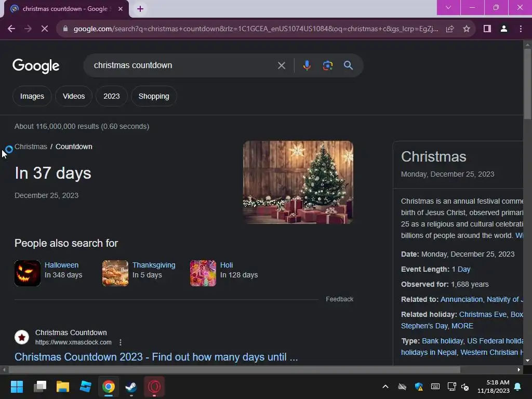The image size is (532, 399).
Task: Open the muted volume tray icon
Action: [465, 387]
